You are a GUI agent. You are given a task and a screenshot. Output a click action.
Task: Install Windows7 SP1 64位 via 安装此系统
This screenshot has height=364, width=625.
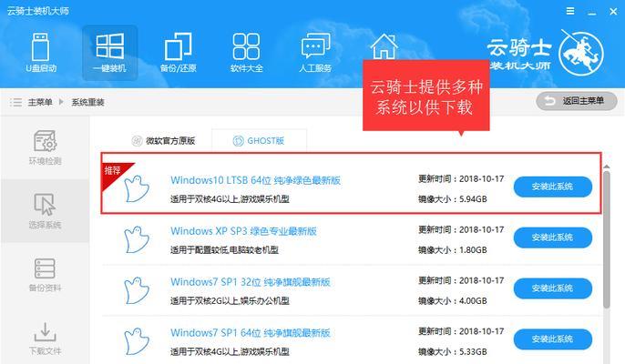point(552,339)
